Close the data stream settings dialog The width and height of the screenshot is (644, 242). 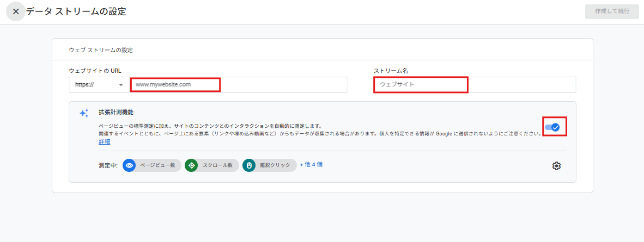point(16,11)
